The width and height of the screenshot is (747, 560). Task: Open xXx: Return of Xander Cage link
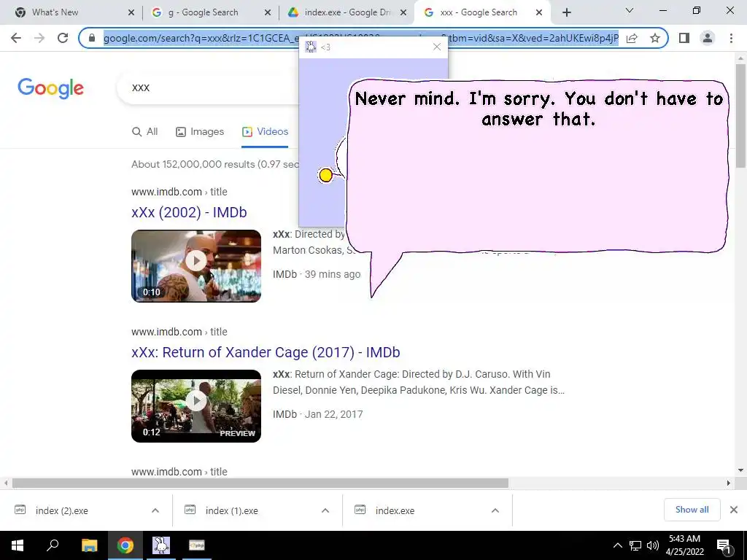266,352
